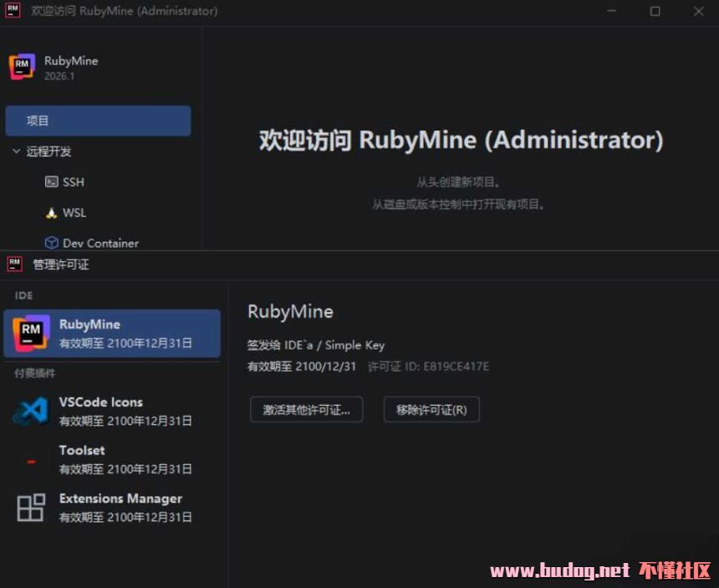
Task: Select Toolset plugin license
Action: 112,459
